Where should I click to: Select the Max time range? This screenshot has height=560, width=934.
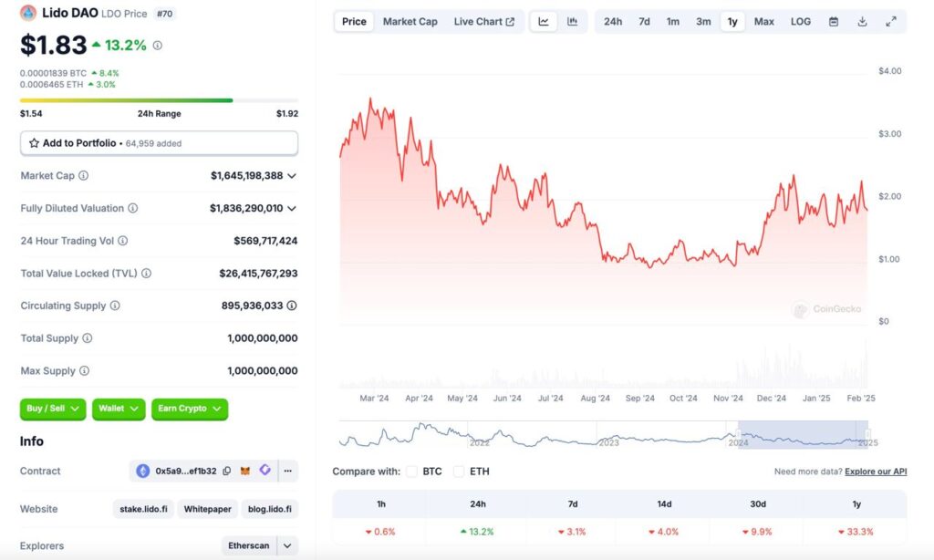(x=763, y=22)
